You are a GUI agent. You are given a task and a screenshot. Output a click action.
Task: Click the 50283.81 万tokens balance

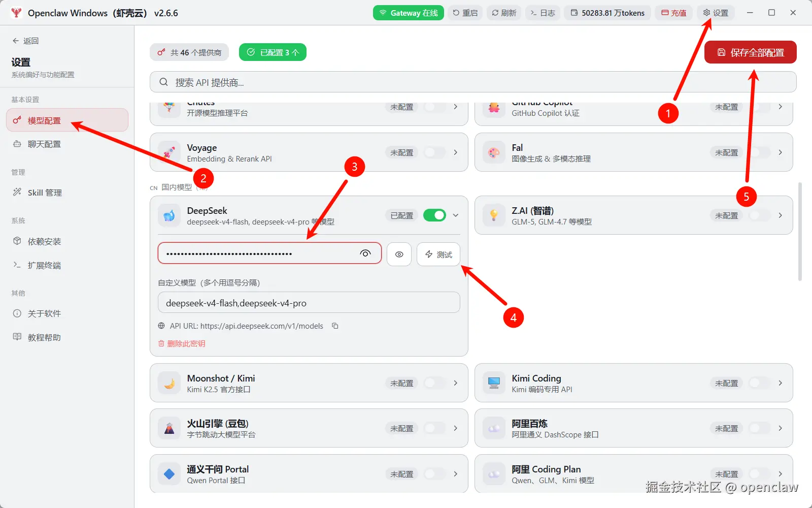pos(607,13)
